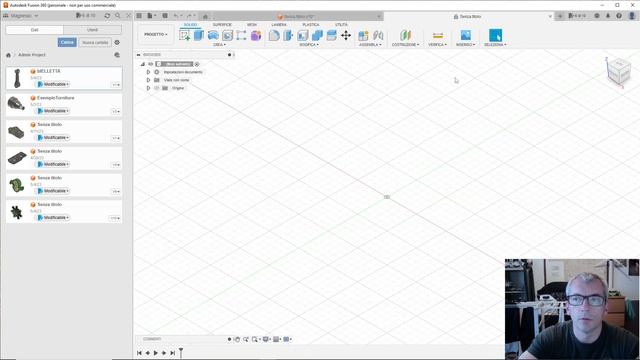Select the Joint tool icon

[378, 36]
